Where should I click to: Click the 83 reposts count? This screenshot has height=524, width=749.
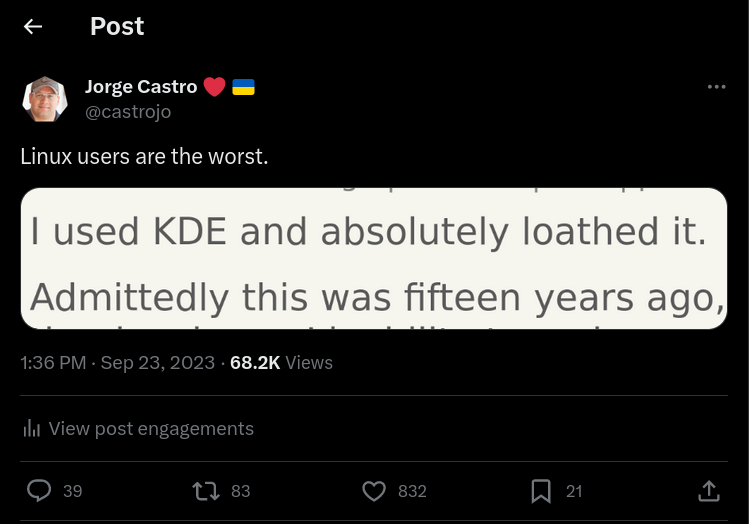point(240,491)
